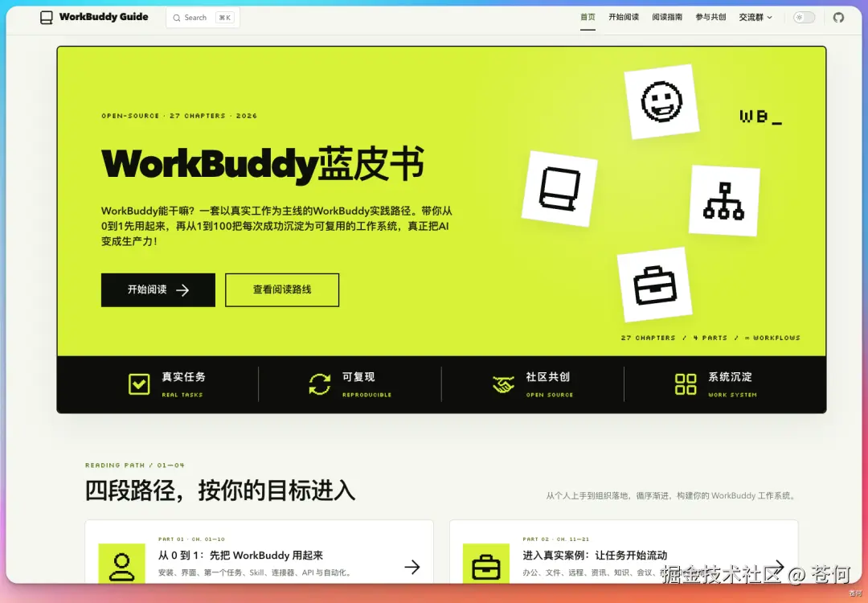Click the search magnifier icon
Image resolution: width=868 pixels, height=603 pixels.
point(177,18)
